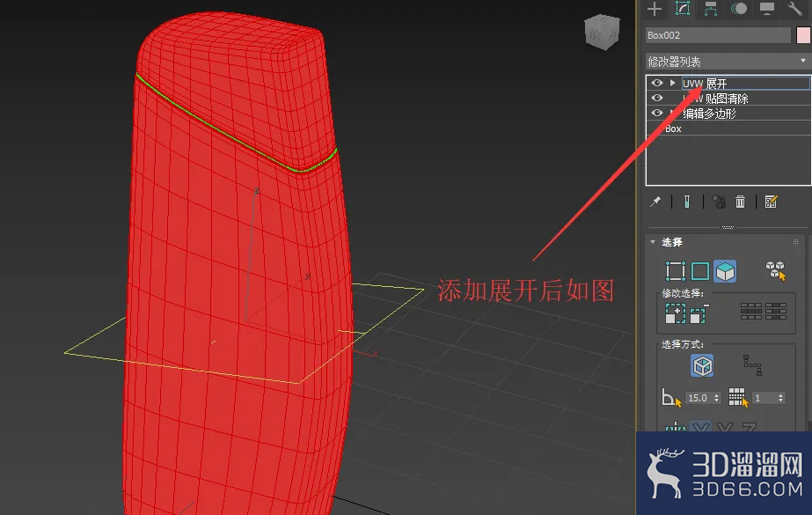Select the UVW 展开 modifier row
Screen dimensions: 812x515
coord(728,83)
